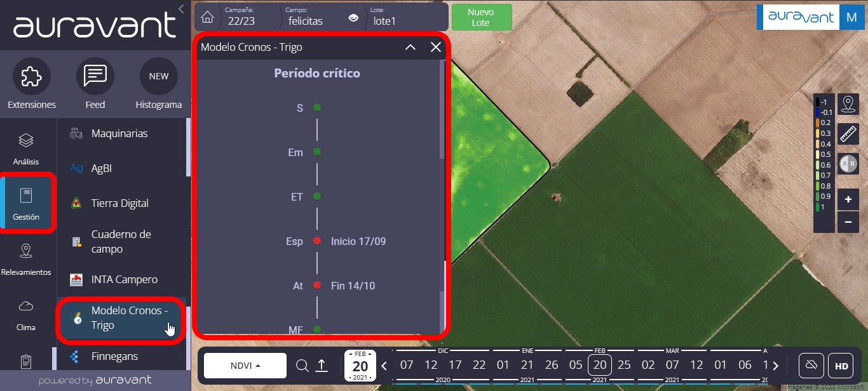Open Cuaderno de campo entry
Image resolution: width=868 pixels, height=391 pixels.
click(x=122, y=241)
